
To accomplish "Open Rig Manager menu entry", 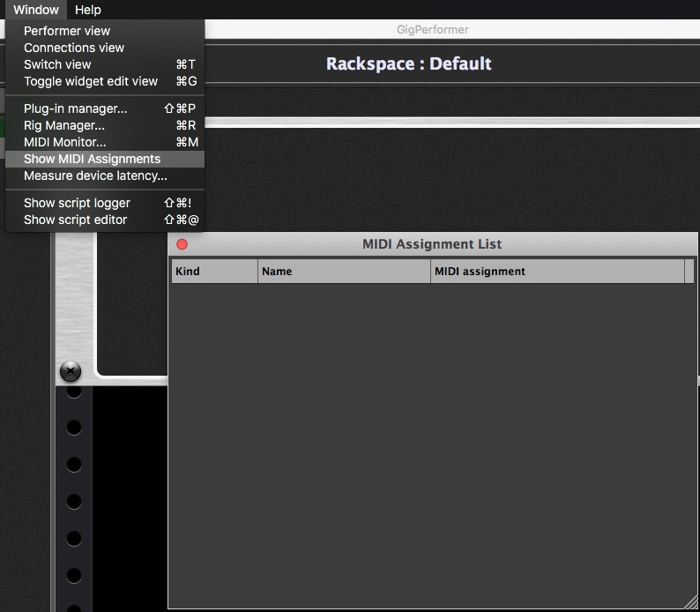I will [x=105, y=125].
